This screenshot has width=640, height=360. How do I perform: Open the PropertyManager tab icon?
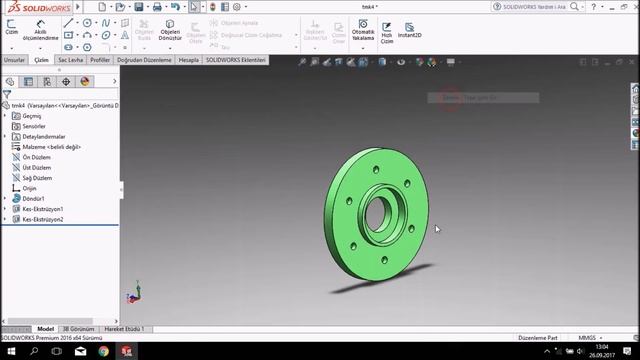[28, 82]
